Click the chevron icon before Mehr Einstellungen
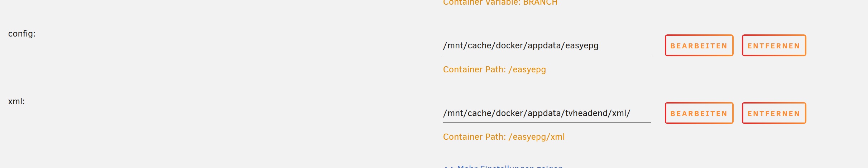Image resolution: width=868 pixels, height=168 pixels. pyautogui.click(x=449, y=167)
